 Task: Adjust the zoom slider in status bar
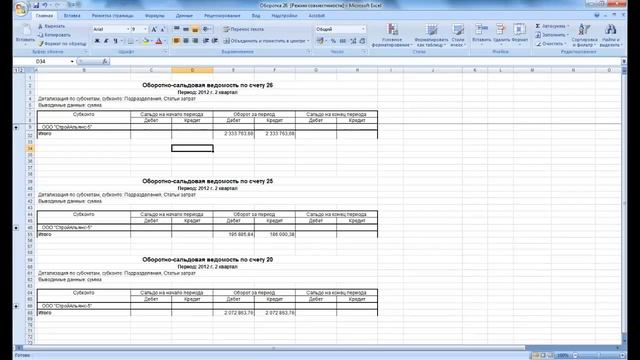coord(598,356)
